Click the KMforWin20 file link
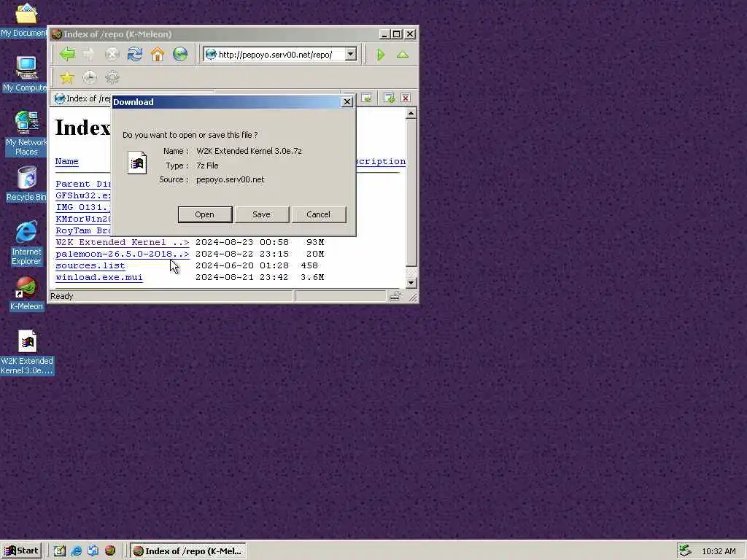 (x=83, y=219)
